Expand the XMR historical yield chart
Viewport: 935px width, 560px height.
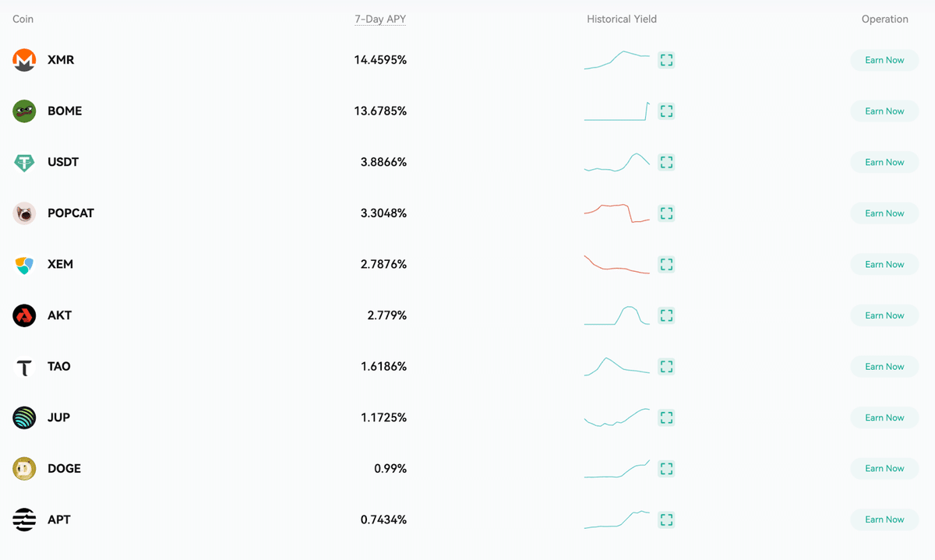tap(666, 60)
